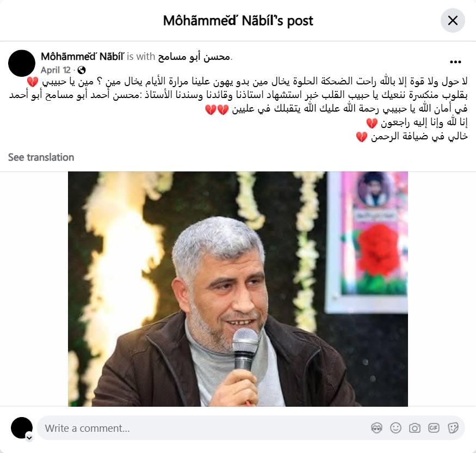Open tagged profile محسن أبو مسامح
The width and height of the screenshot is (476, 453).
coord(194,57)
